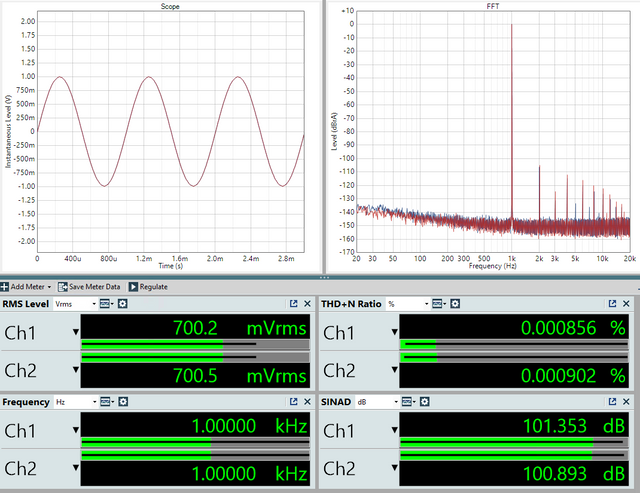The image size is (640, 493).
Task: Open SINAD meter settings gear icon
Action: [x=424, y=402]
